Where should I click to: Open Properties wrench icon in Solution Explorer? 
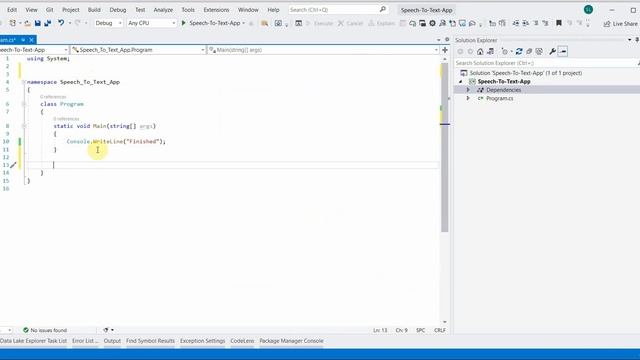tap(552, 51)
